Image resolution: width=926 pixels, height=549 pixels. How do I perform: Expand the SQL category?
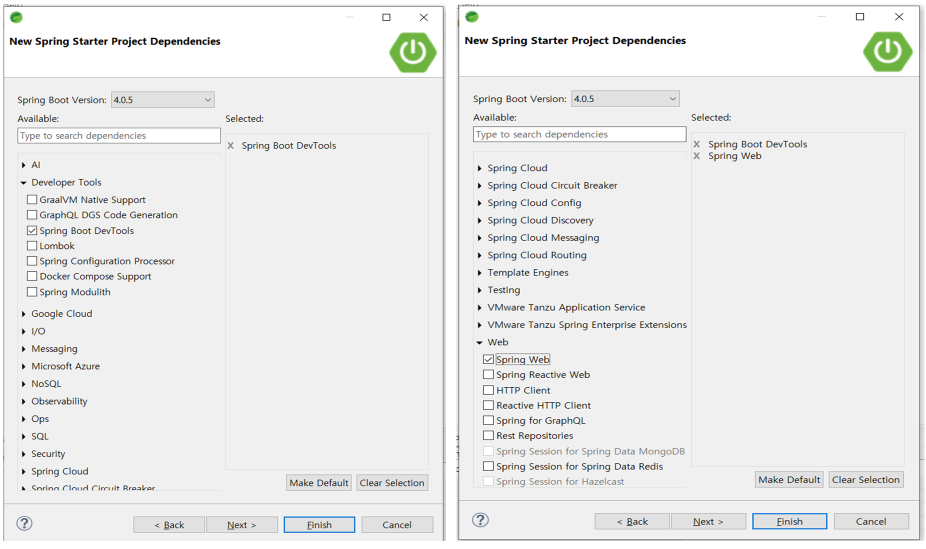(24, 436)
